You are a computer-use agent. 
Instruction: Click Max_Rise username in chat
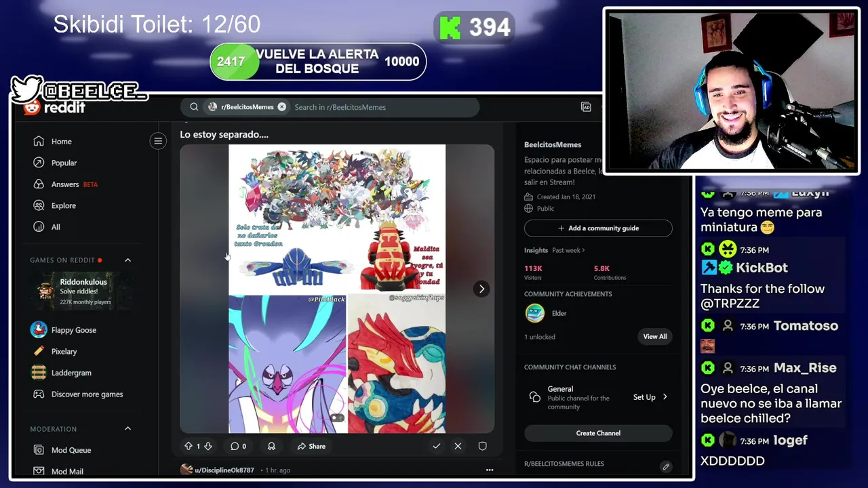pyautogui.click(x=805, y=368)
